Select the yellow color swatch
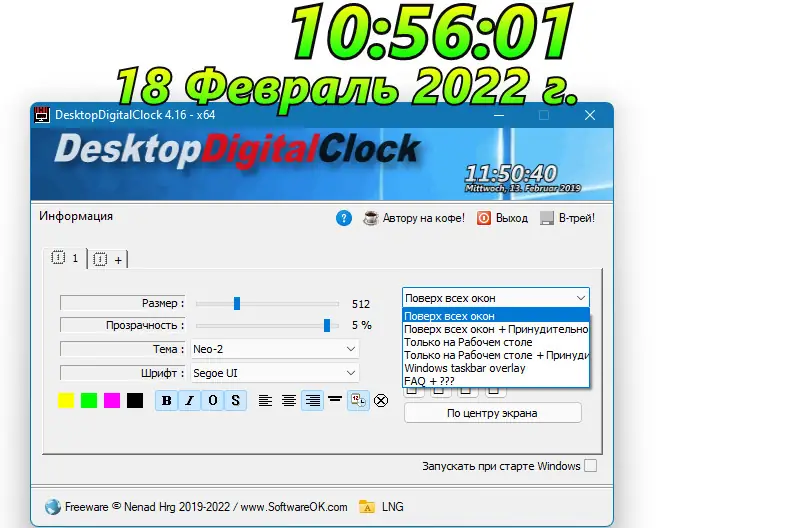Image resolution: width=791 pixels, height=528 pixels. point(66,401)
